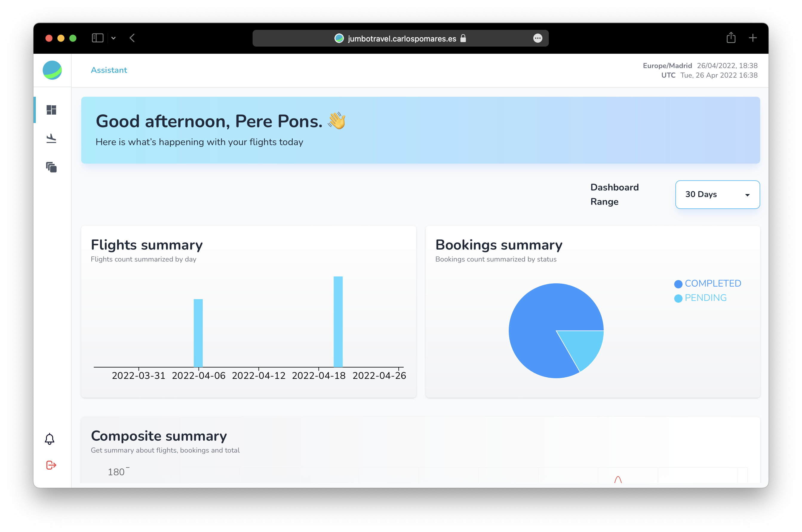
Task: Open the dashboard grid icon in sidebar
Action: [x=51, y=110]
